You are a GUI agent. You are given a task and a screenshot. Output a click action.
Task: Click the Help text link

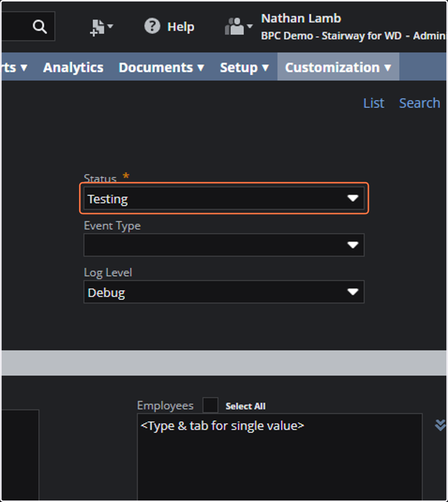181,27
